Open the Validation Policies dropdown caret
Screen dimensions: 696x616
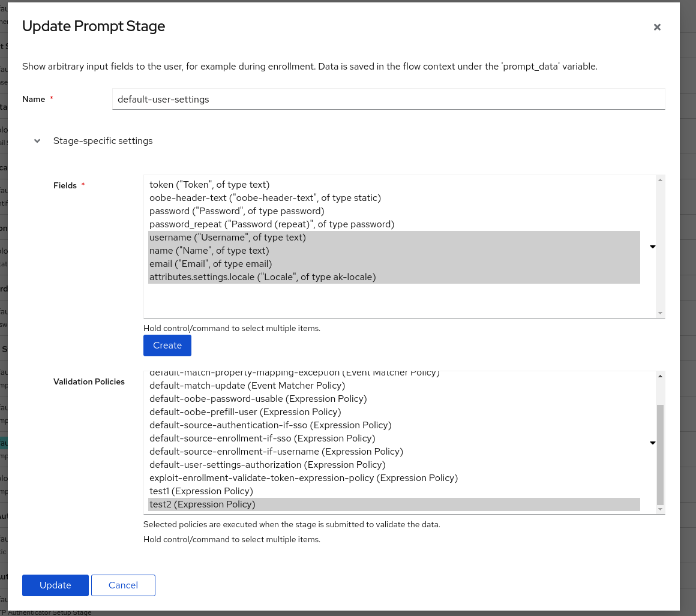tap(652, 443)
